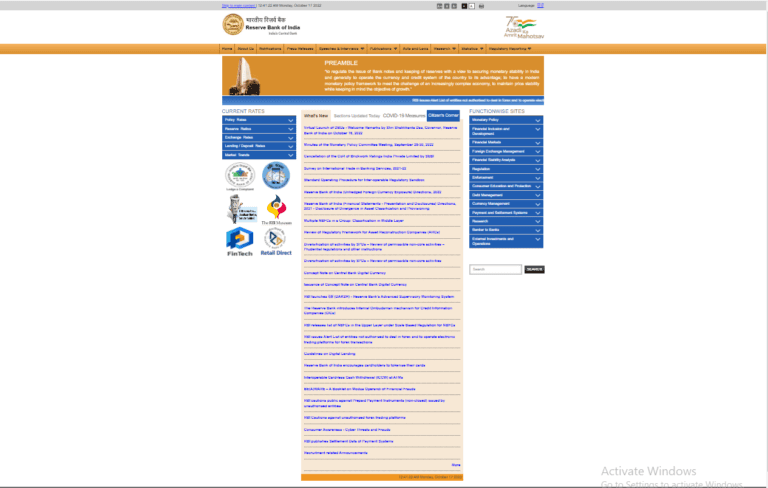Expand the Exchange Rates section

coord(259,138)
